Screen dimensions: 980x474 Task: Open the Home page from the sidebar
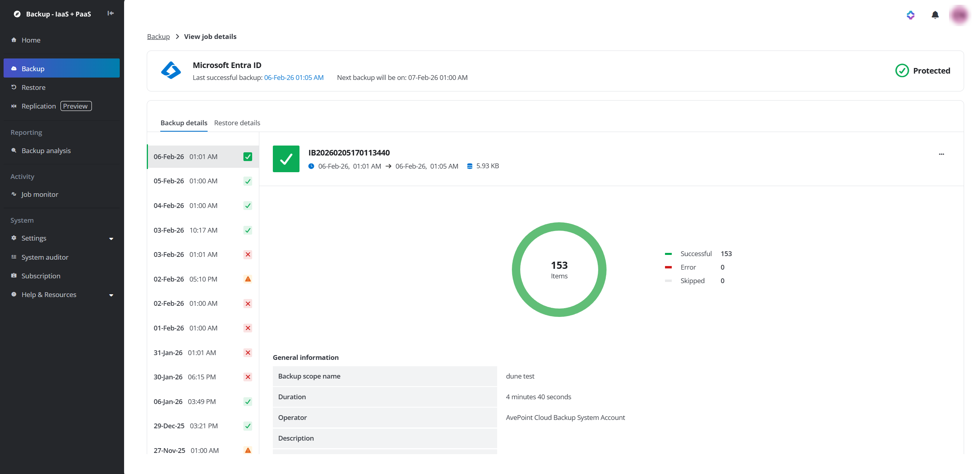pos(31,40)
